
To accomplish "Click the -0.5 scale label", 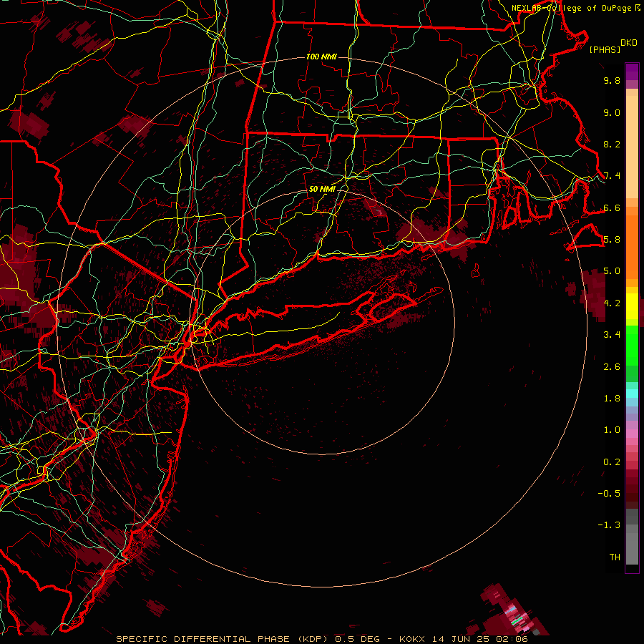I will [609, 494].
